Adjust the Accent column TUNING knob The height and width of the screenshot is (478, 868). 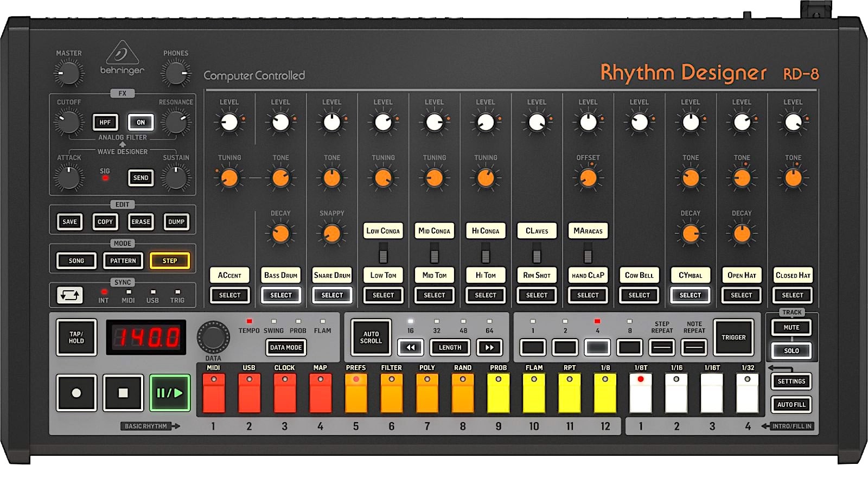[x=229, y=178]
